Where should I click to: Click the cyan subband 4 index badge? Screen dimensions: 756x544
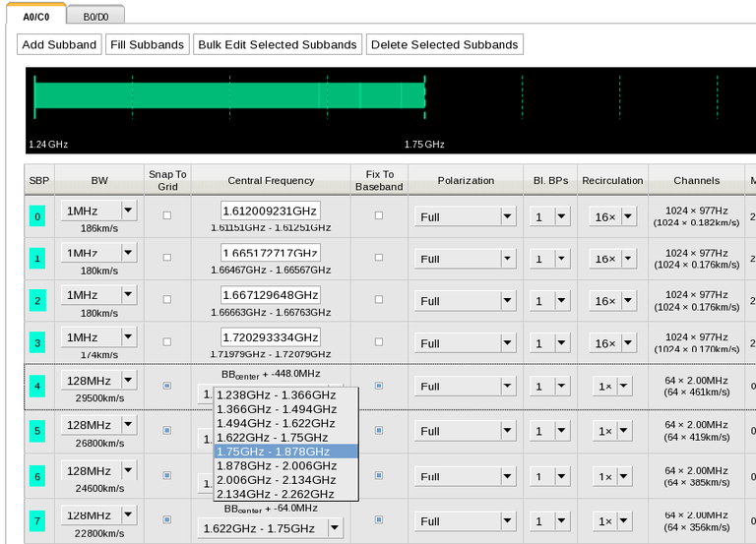click(x=38, y=386)
